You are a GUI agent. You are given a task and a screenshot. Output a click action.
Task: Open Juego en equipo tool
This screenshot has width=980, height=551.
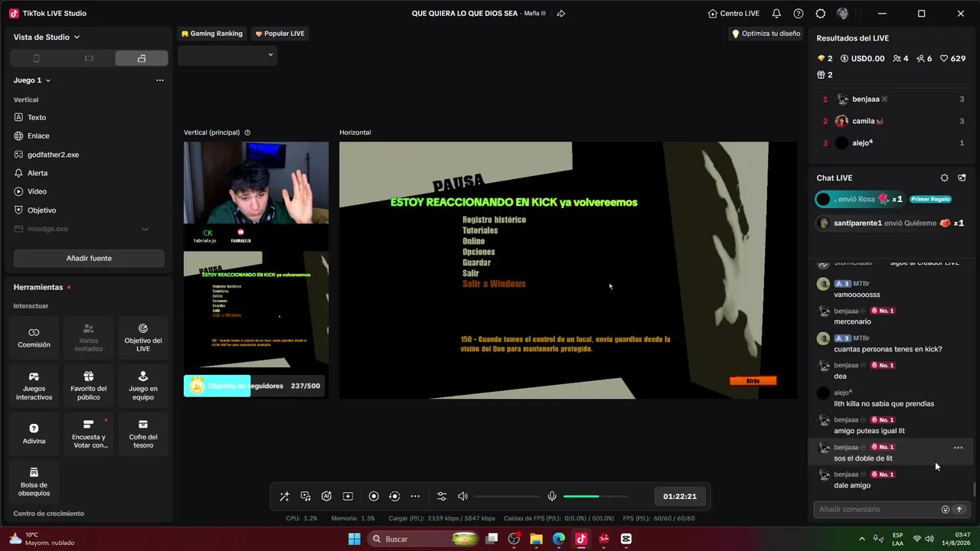tap(143, 386)
